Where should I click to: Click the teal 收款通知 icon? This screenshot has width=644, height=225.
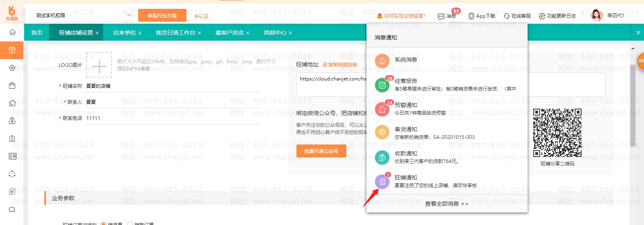[x=382, y=157]
